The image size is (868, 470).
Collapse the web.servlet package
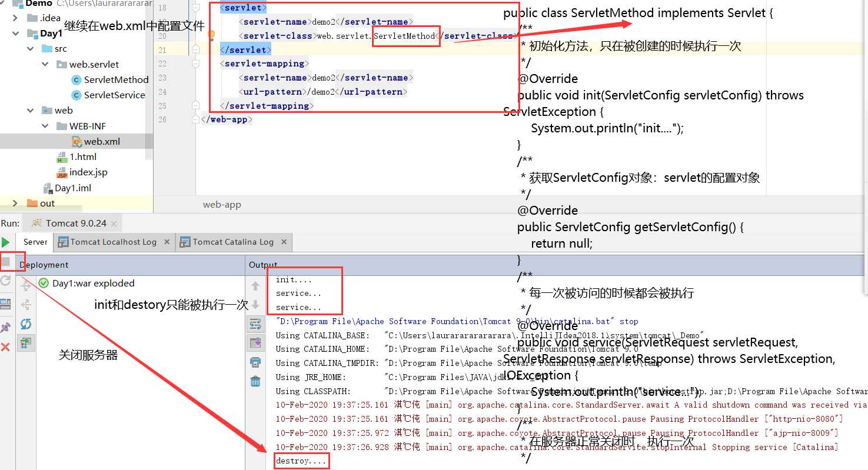45,64
